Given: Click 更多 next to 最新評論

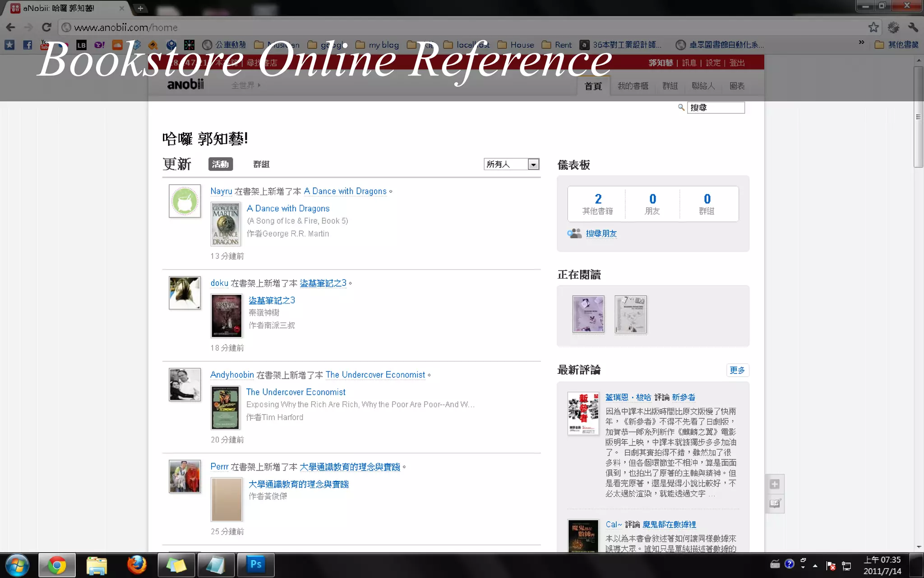Looking at the screenshot, I should 737,370.
